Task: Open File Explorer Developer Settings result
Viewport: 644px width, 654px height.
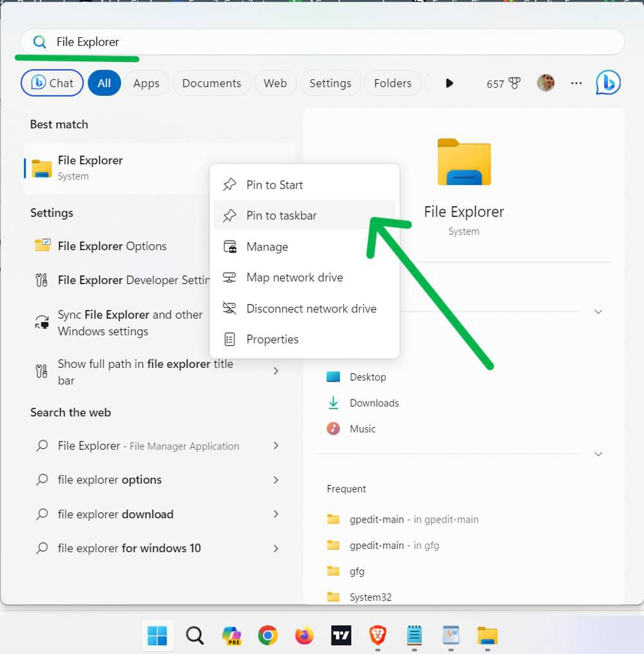Action: pyautogui.click(x=117, y=280)
